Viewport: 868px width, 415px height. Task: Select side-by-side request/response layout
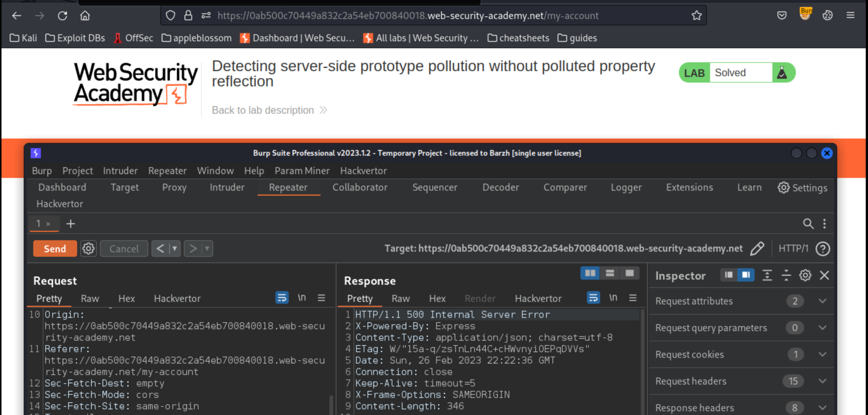[x=590, y=273]
